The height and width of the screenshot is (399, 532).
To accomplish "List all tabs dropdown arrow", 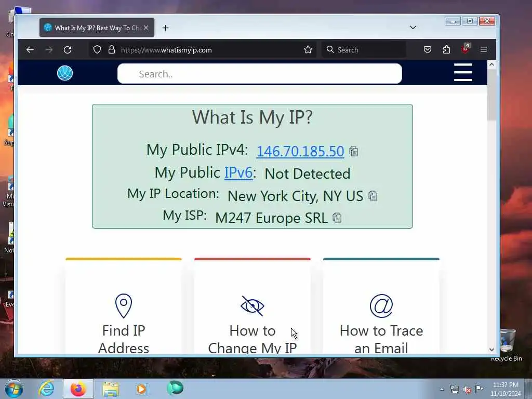I will pyautogui.click(x=413, y=28).
